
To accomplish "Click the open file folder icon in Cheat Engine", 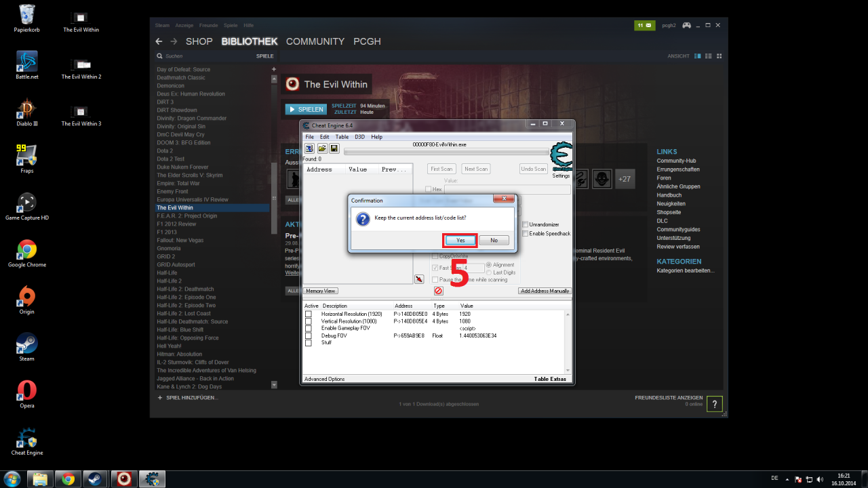I will pyautogui.click(x=322, y=148).
